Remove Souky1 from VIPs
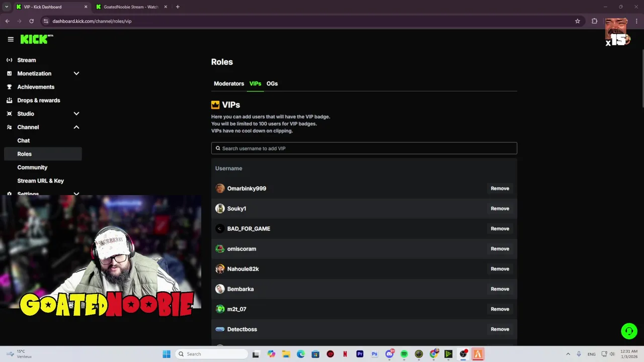Screen dimensions: 644x362 (x=500, y=209)
